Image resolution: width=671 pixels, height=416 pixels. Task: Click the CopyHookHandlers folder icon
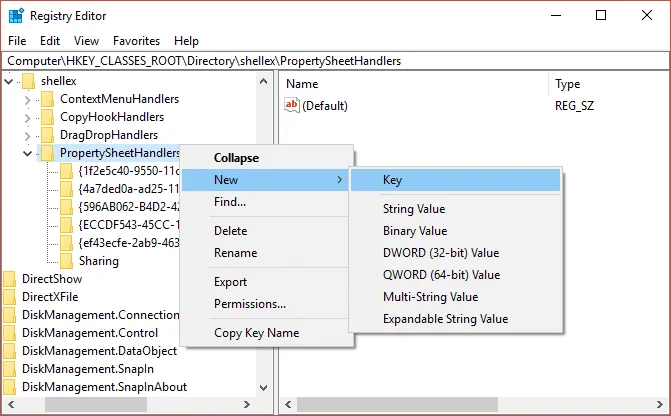48,117
